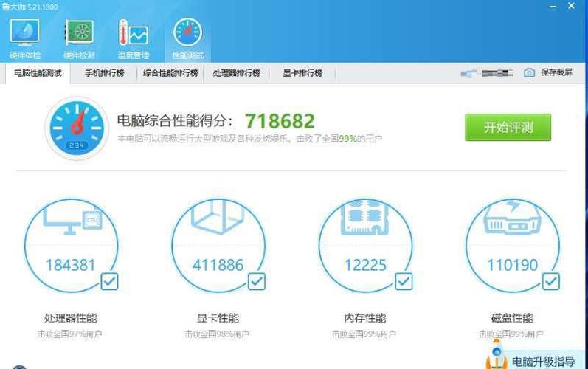Click the share icon left of the camera
The image size is (588, 369).
pyautogui.click(x=468, y=73)
